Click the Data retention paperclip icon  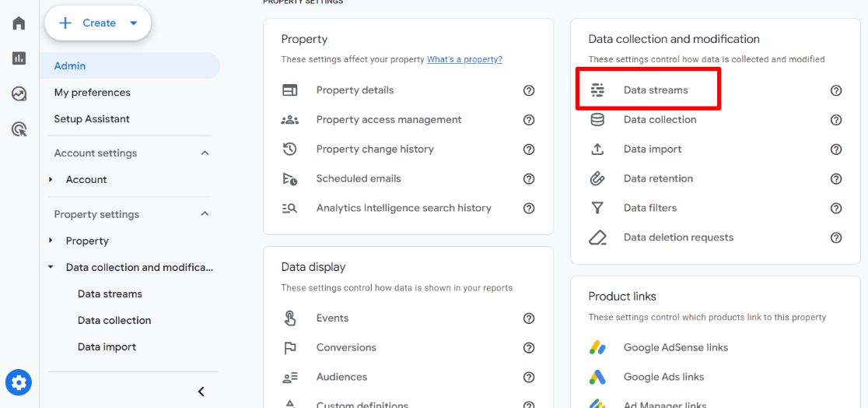597,178
